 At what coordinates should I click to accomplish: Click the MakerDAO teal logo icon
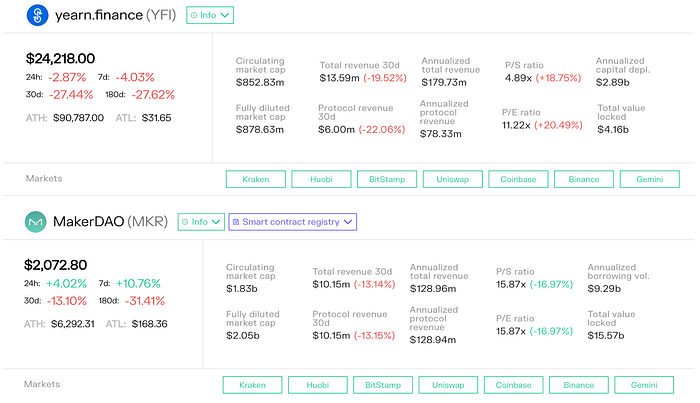point(36,222)
